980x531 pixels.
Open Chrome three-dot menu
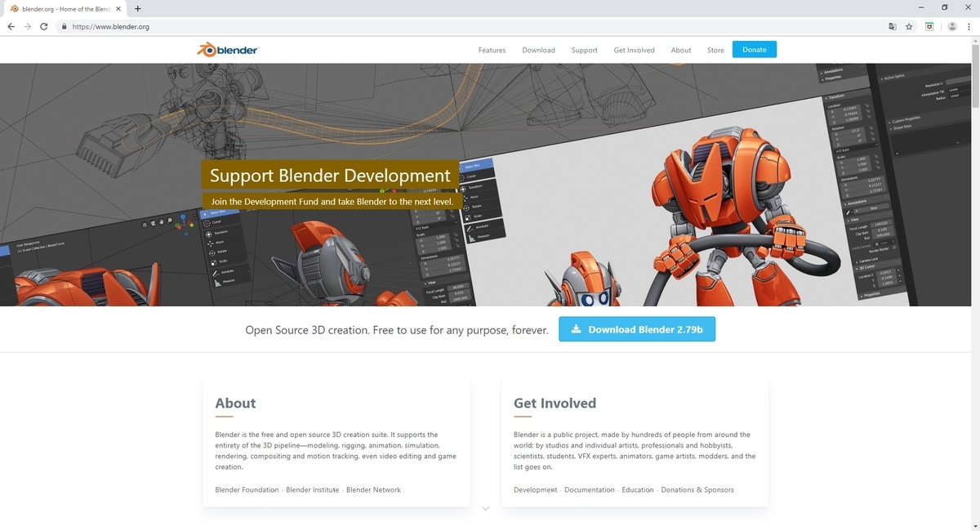[x=969, y=26]
